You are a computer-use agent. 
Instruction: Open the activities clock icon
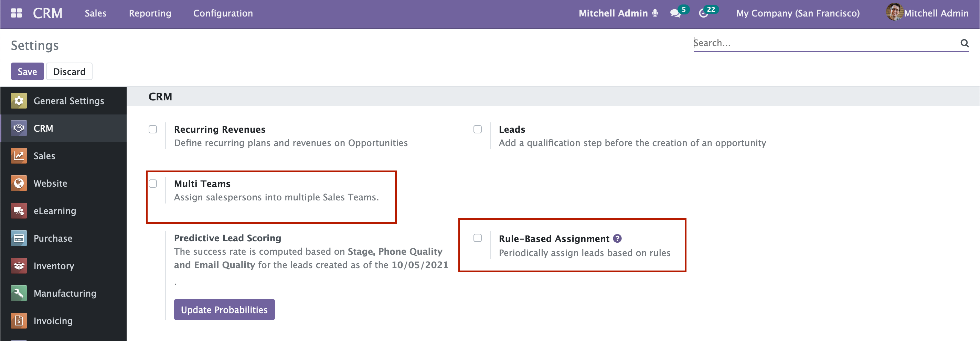click(703, 13)
